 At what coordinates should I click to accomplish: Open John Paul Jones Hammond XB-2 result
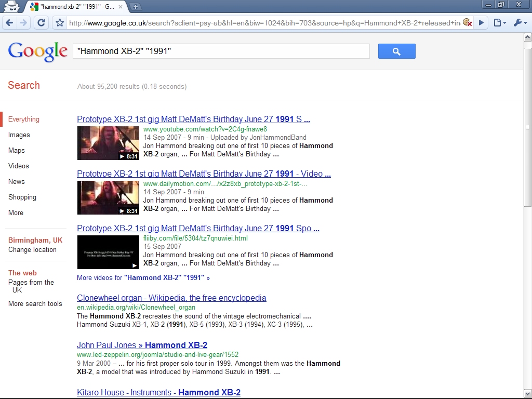(x=142, y=345)
